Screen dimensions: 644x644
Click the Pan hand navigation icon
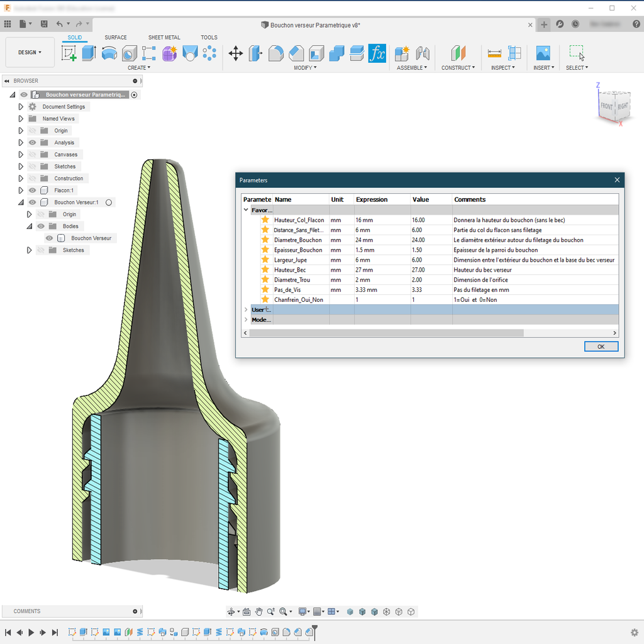point(258,611)
